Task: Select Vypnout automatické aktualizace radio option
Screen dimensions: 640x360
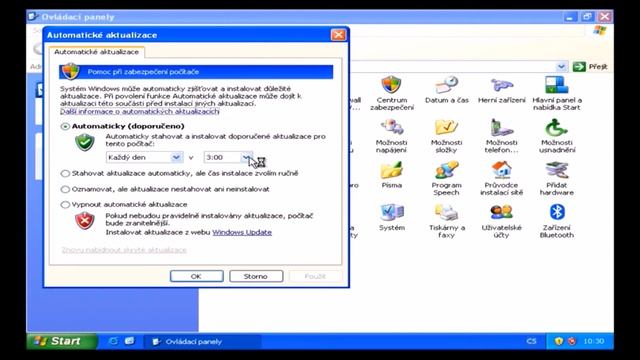Action: [x=65, y=204]
